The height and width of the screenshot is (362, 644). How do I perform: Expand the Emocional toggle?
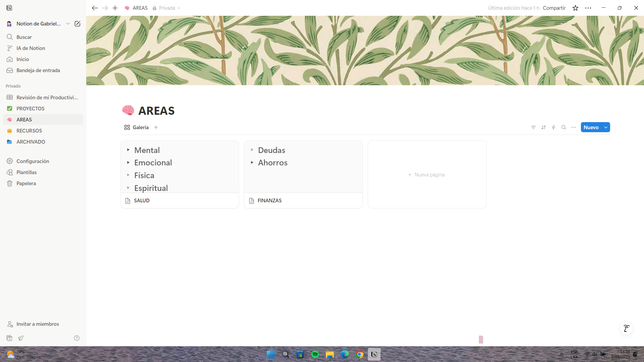coord(128,163)
